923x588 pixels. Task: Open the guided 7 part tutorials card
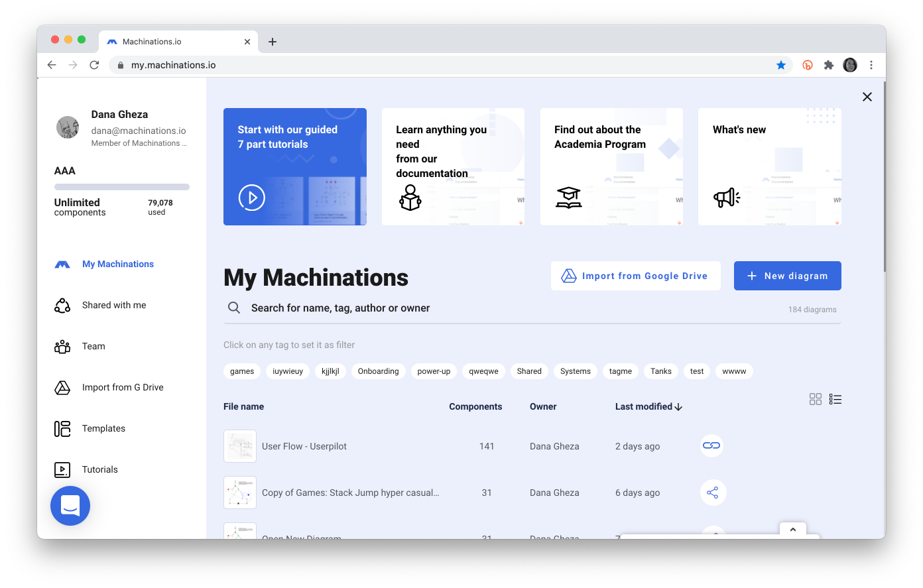click(295, 166)
